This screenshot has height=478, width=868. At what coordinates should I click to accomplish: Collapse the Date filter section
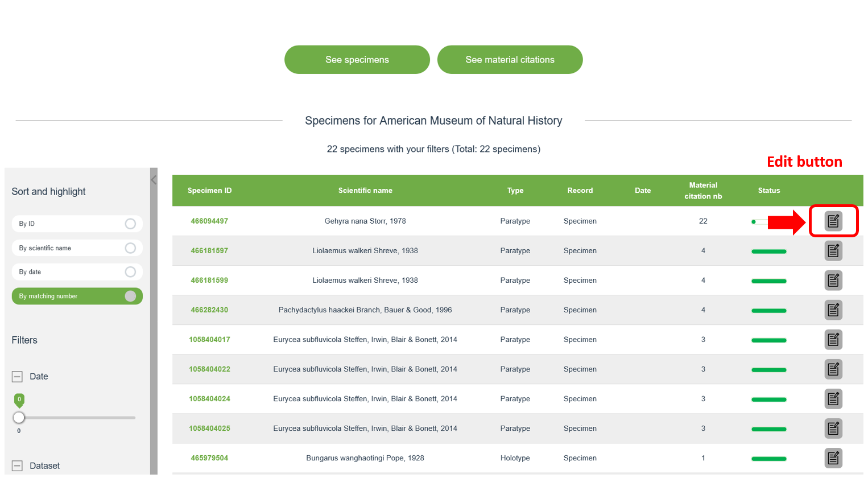coord(17,377)
